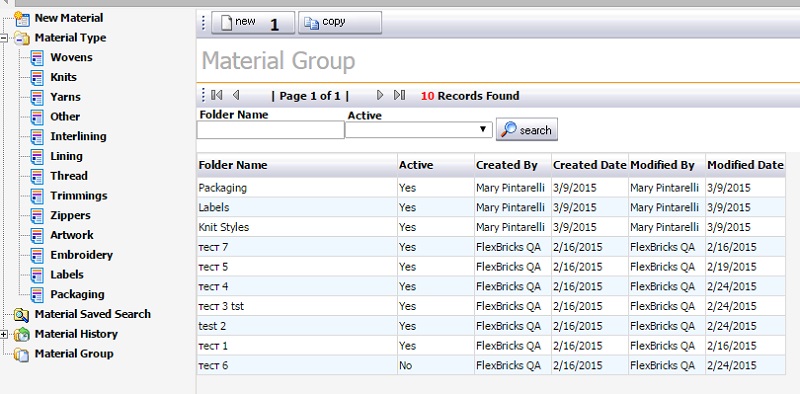Screen dimensions: 800x394
Task: Click the Zippers material type icon
Action: 37,216
